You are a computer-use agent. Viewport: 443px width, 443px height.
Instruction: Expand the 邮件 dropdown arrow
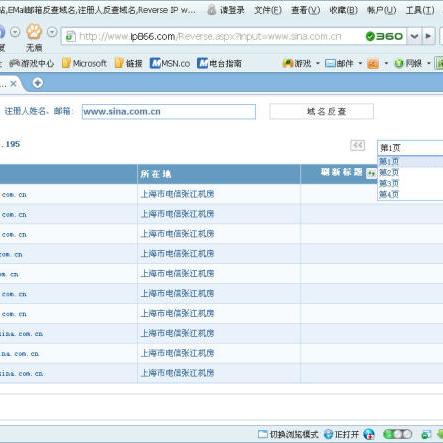(x=360, y=63)
